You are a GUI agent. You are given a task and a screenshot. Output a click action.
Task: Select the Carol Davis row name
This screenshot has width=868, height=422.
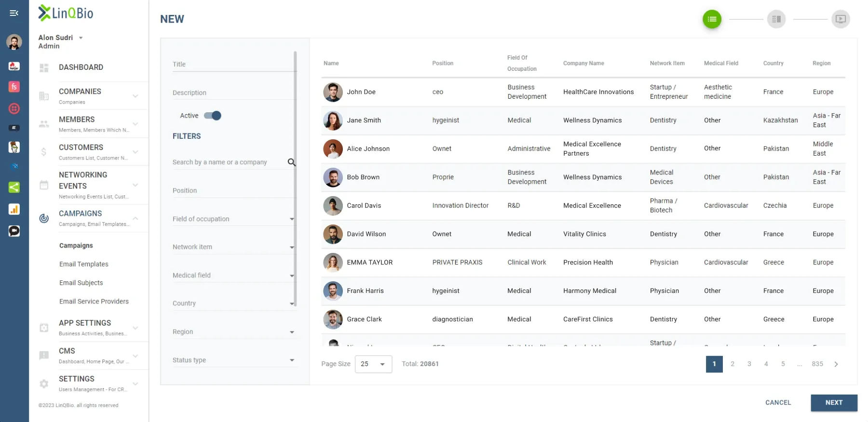[364, 206]
